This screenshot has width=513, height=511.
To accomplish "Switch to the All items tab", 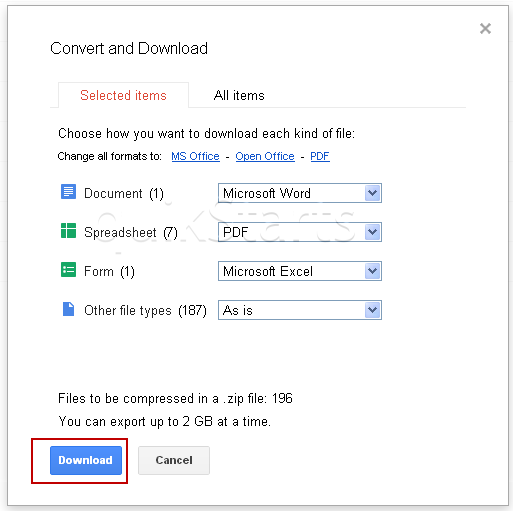I will [x=239, y=96].
